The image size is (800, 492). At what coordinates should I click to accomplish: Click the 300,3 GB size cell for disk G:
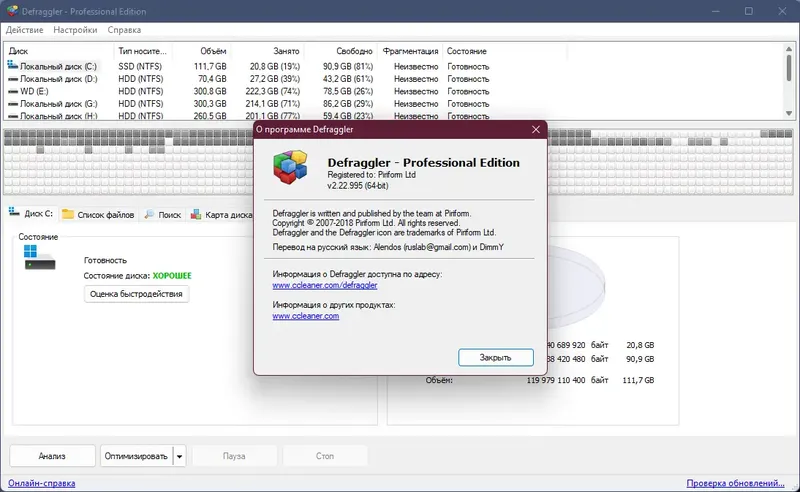(210, 104)
